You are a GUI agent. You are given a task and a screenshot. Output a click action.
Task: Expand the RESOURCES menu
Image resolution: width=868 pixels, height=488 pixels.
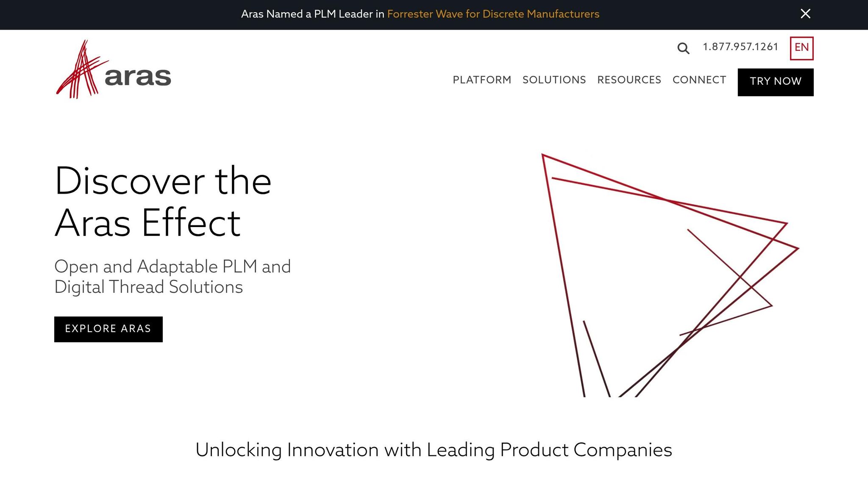[629, 80]
